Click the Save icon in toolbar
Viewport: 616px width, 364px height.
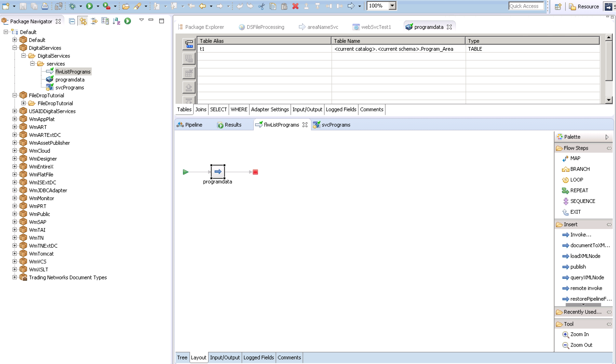(x=23, y=6)
